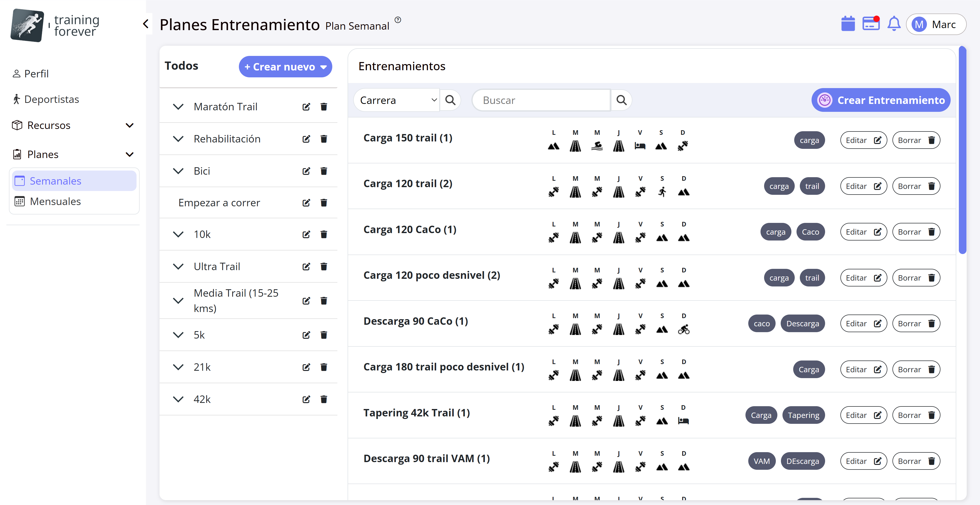Open Crear nuevo dropdown button
The height and width of the screenshot is (505, 980).
pos(285,67)
